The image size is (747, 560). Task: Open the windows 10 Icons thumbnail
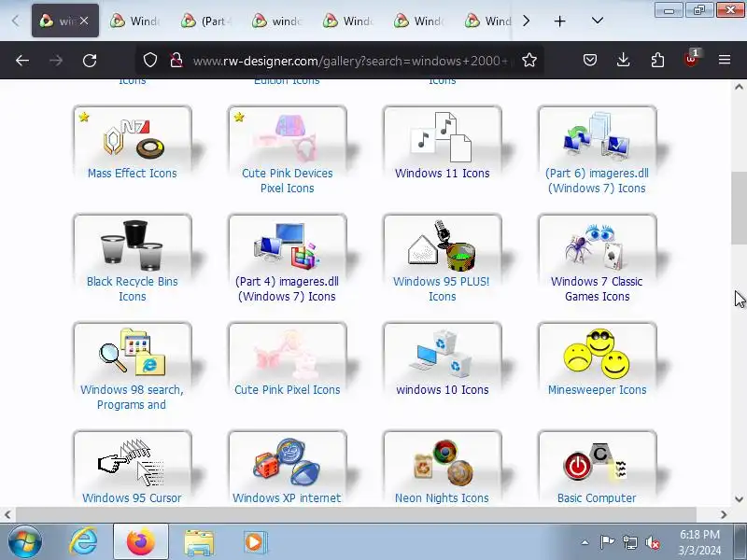[442, 353]
